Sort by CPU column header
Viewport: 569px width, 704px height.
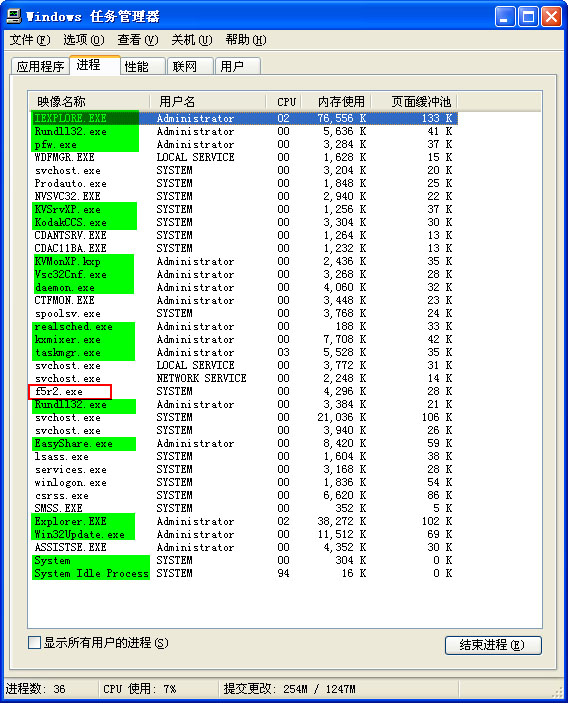click(284, 101)
